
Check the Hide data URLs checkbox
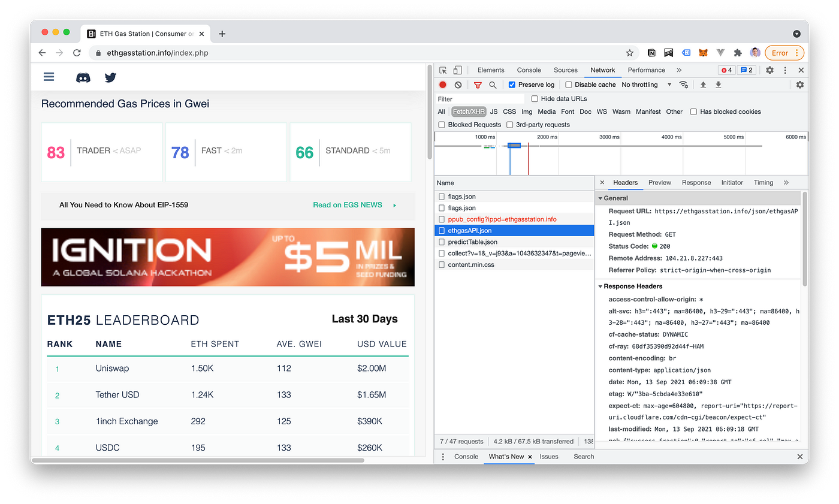tap(534, 98)
